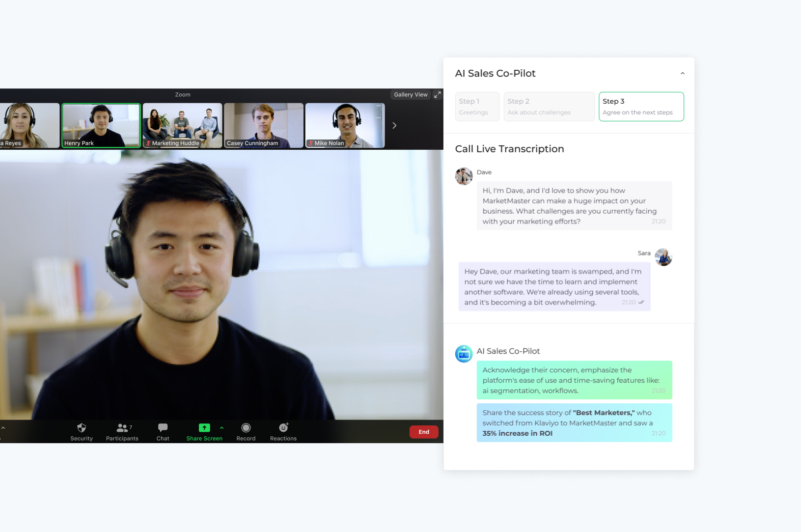This screenshot has height=532, width=801.
Task: Select the Step 1 Greetings tab
Action: point(477,107)
